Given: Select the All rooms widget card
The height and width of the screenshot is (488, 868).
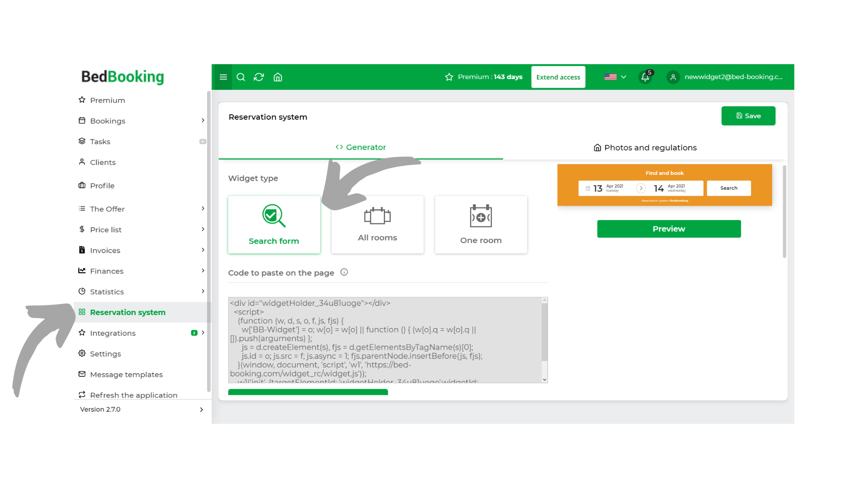Looking at the screenshot, I should [x=377, y=225].
